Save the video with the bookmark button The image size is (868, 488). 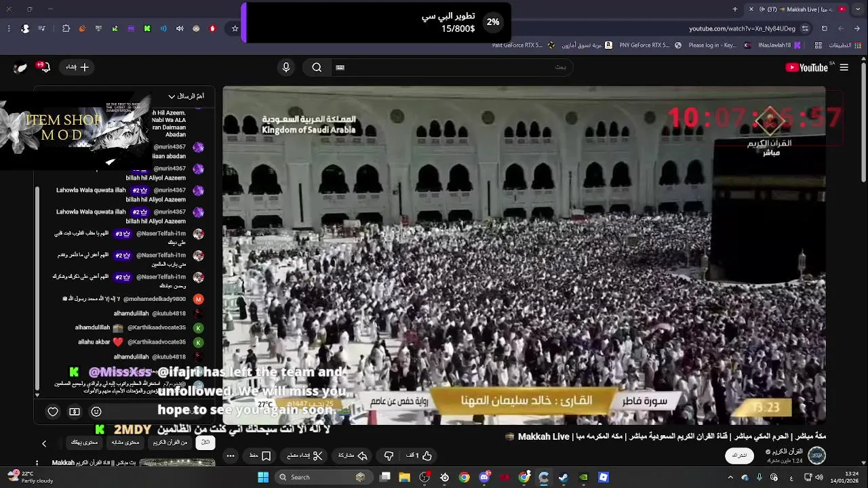click(x=260, y=456)
